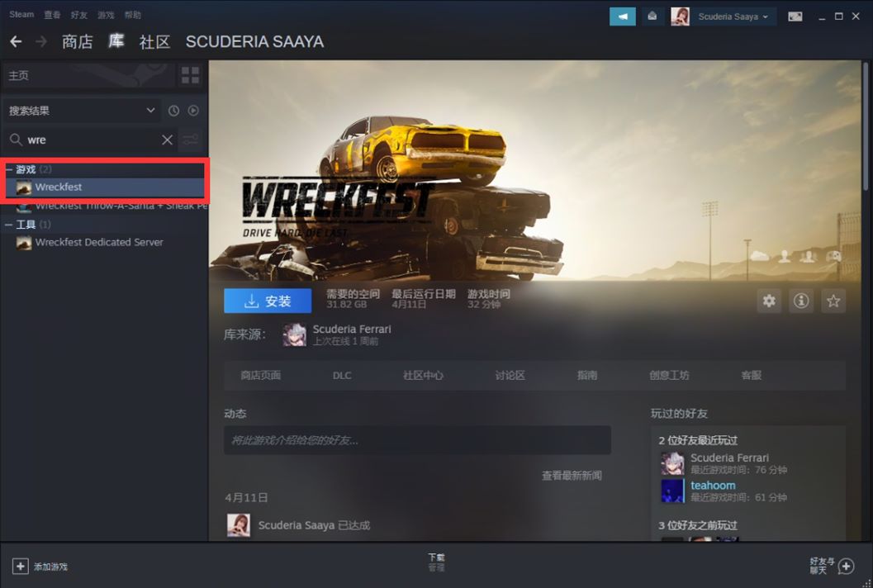873x588 pixels.
Task: Open the SCUDERIA SAAYA profile section
Action: point(254,42)
